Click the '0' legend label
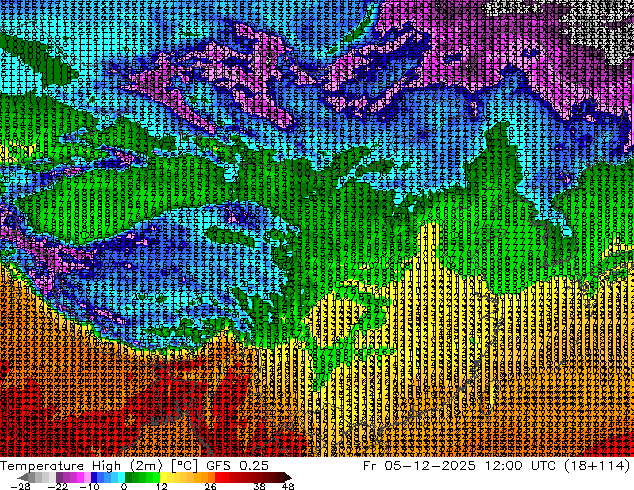The image size is (634, 490). (x=124, y=486)
